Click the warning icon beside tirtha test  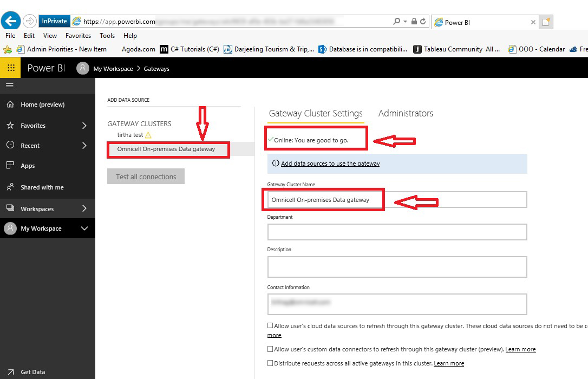[149, 135]
